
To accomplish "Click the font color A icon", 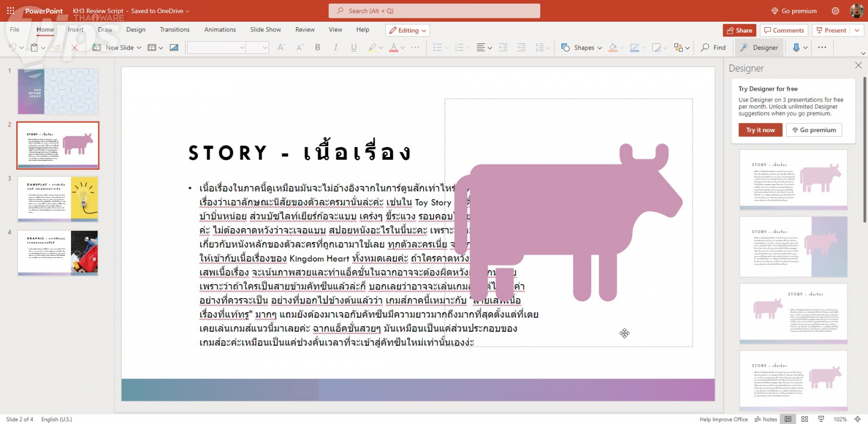I will point(394,48).
